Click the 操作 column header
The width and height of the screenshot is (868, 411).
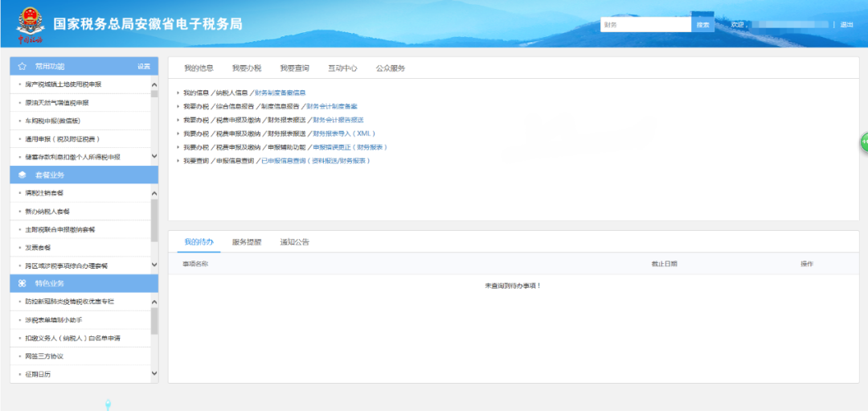pos(807,264)
